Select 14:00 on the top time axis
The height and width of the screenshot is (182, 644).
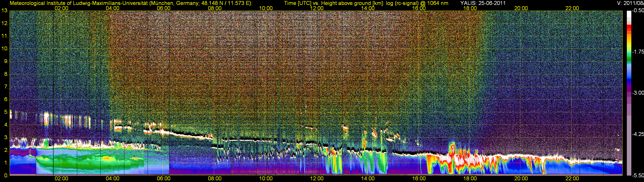pos(368,8)
